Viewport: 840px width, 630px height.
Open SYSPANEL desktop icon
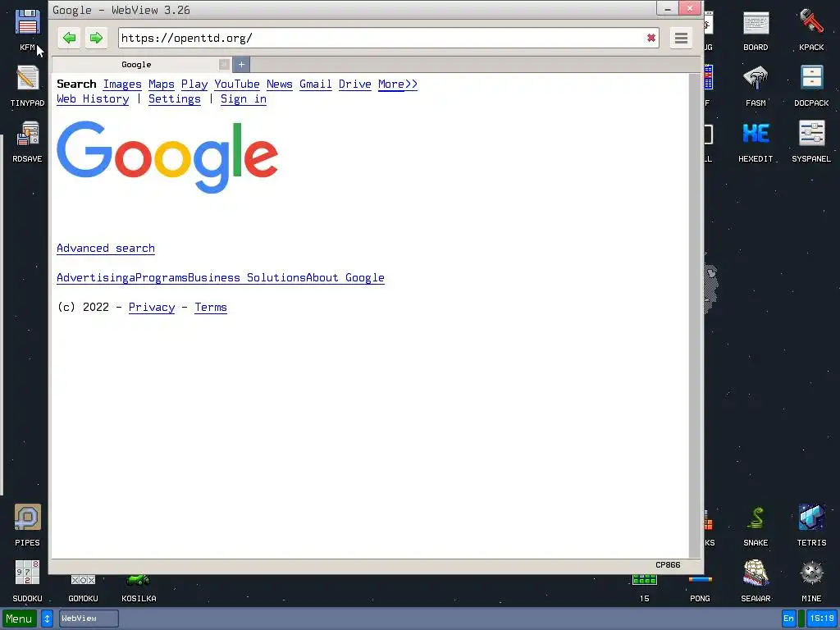click(811, 141)
